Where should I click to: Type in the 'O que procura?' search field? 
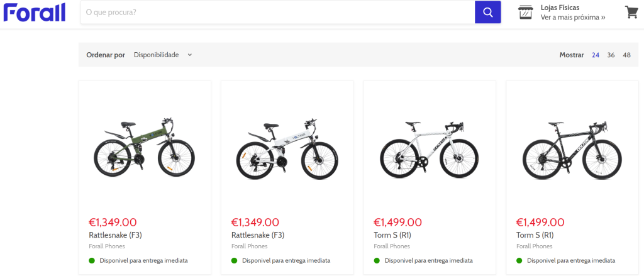pyautogui.click(x=277, y=12)
